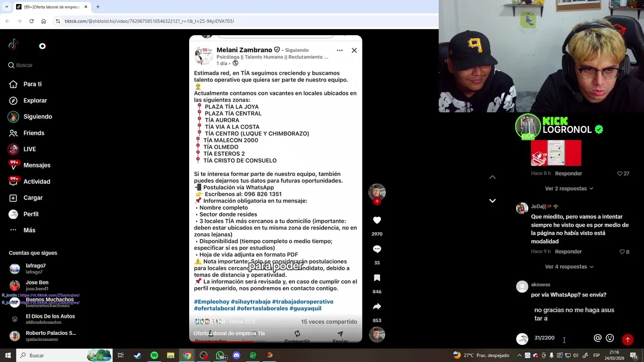Close the Melani Zambrano post with X
Viewport: 644px width, 362px height.
[x=354, y=50]
